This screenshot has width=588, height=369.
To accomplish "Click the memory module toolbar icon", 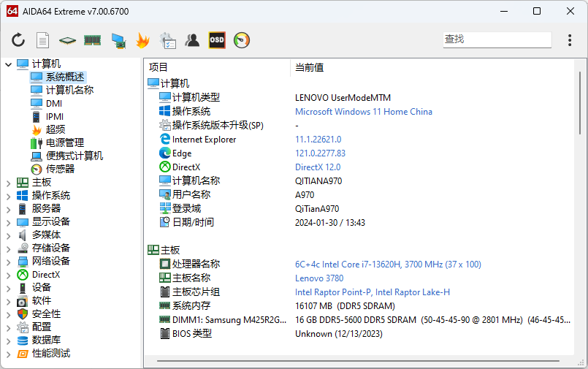I will point(92,40).
